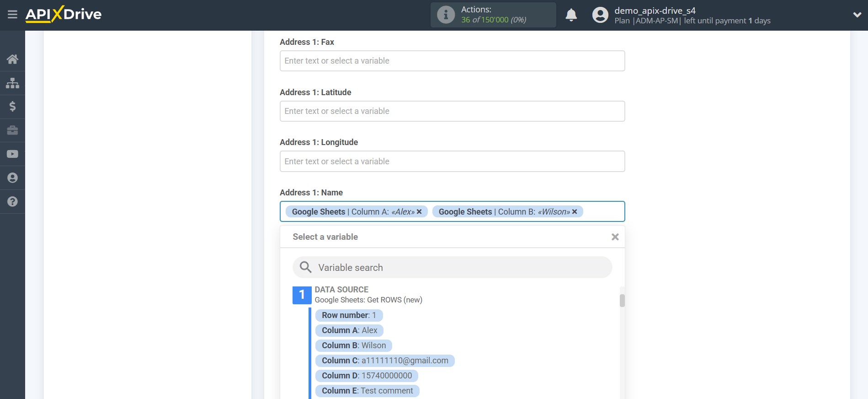Click the user avatar icon
Screen dimensions: 868x399
[600, 15]
